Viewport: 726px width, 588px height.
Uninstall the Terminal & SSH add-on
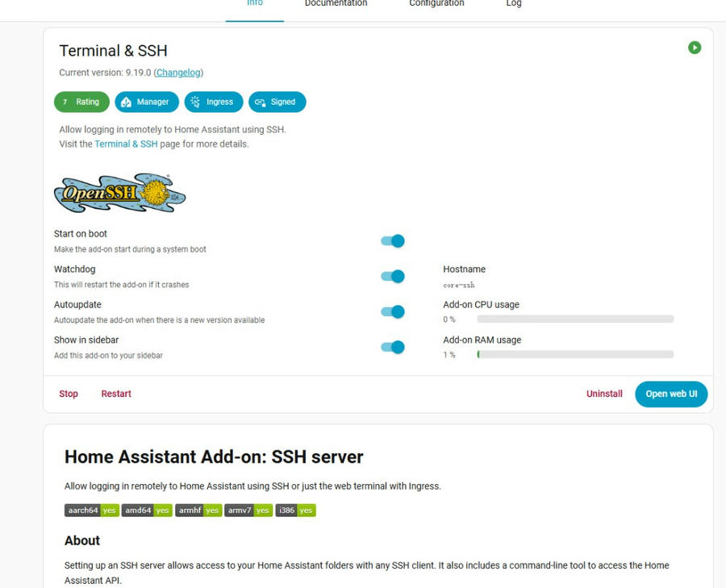click(x=604, y=394)
